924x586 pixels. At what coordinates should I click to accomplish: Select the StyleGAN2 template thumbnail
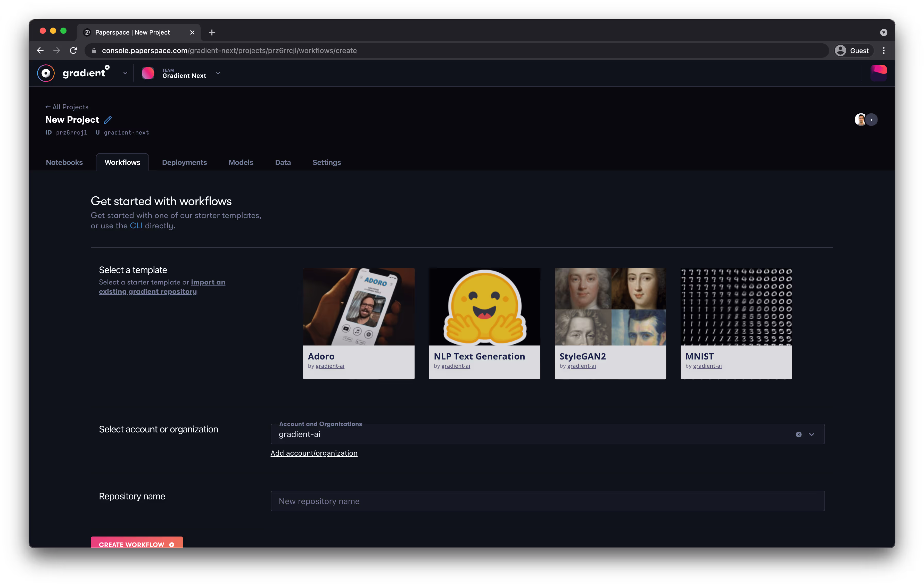(x=610, y=306)
